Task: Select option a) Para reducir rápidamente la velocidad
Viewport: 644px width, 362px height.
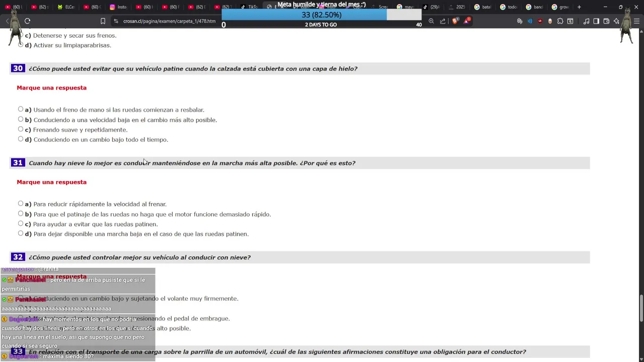Action: click(21, 204)
